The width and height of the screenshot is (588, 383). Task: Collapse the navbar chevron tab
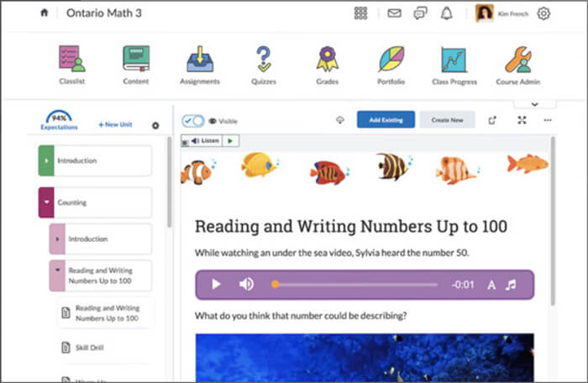535,104
